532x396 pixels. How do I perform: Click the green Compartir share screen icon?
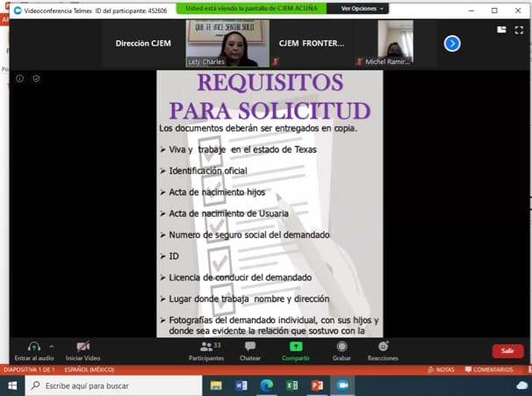295,347
